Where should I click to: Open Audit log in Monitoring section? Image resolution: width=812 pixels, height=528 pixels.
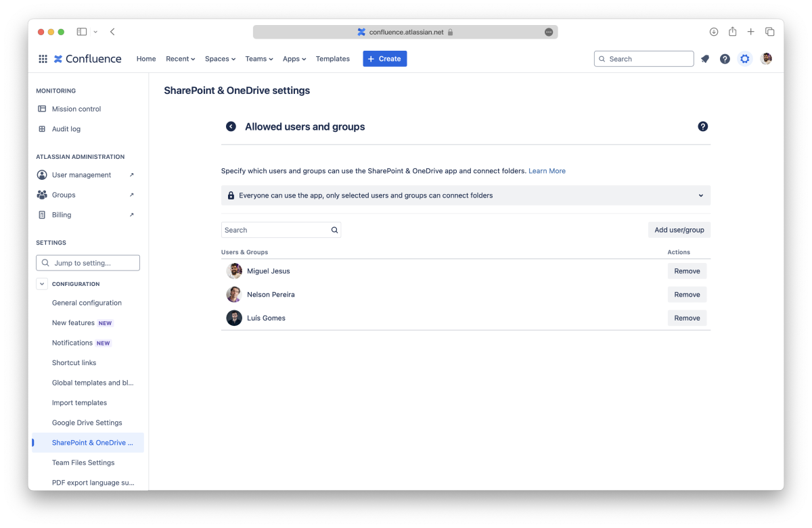[66, 129]
